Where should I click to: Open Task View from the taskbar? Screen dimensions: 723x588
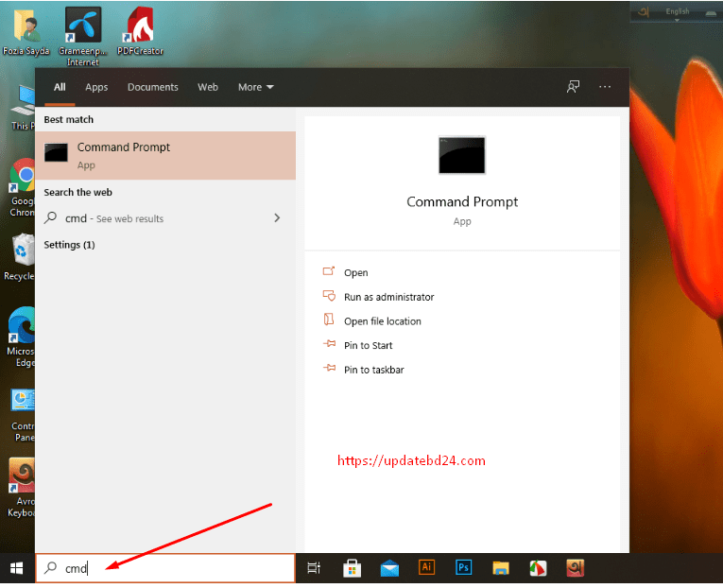[315, 568]
